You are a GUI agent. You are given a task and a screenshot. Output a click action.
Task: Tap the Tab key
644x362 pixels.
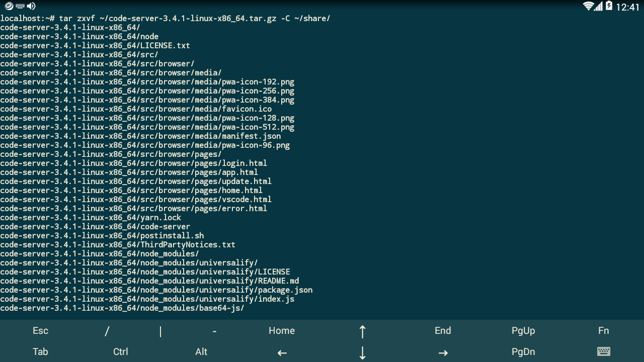coord(40,351)
